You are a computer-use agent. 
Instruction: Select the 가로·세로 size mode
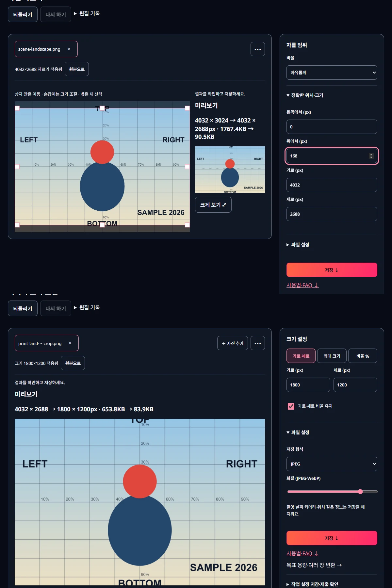tap(301, 356)
